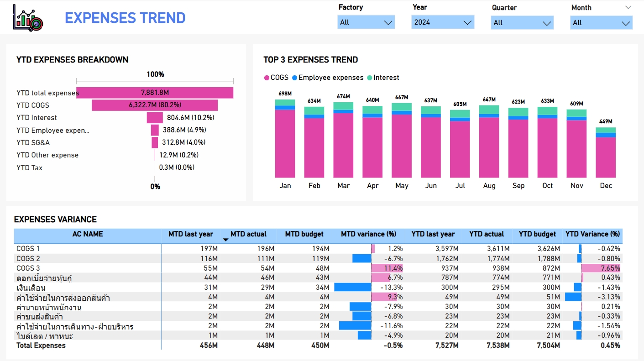Screen dimensions: 644x361
Task: Select the Dec stacked bar labeled 449M
Action: point(606,152)
